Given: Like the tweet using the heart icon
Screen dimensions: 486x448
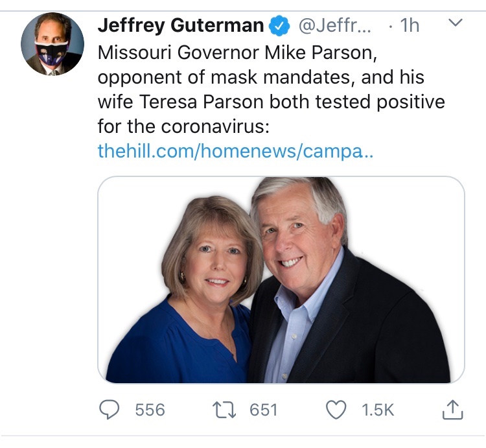Looking at the screenshot, I should pos(337,409).
